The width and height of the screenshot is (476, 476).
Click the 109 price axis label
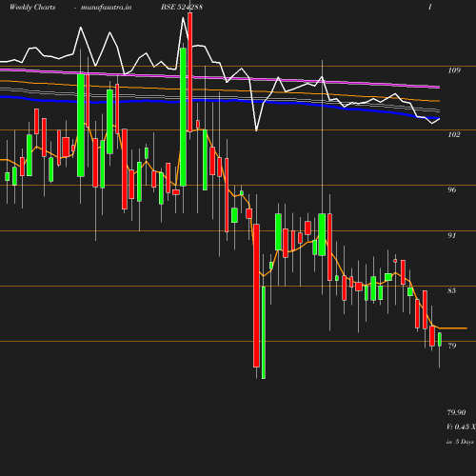pos(454,70)
